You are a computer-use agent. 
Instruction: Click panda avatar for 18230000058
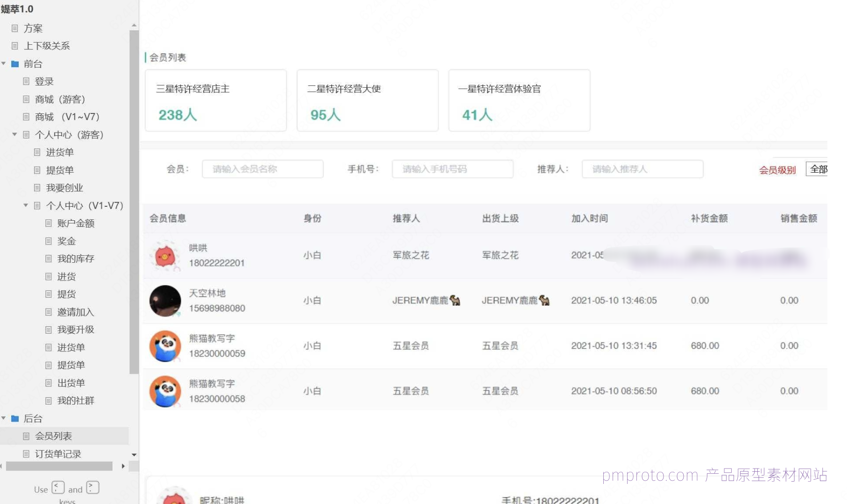(165, 391)
